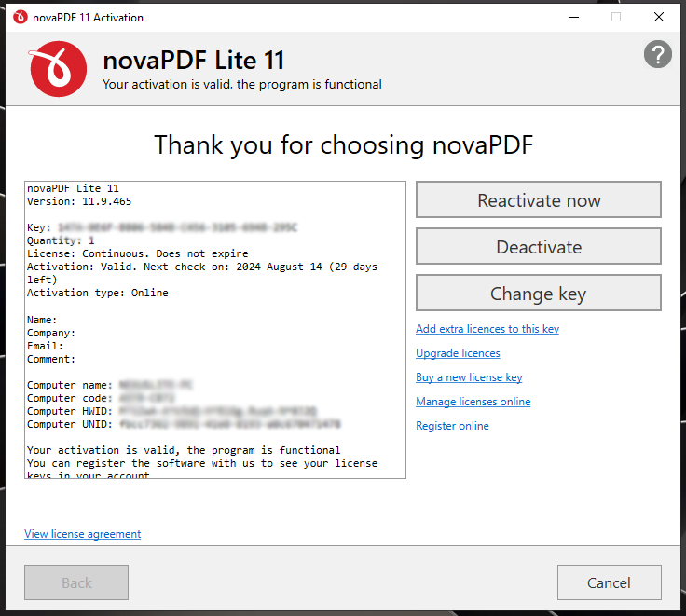Open the Manage licenses online link
The image size is (686, 616).
click(473, 402)
